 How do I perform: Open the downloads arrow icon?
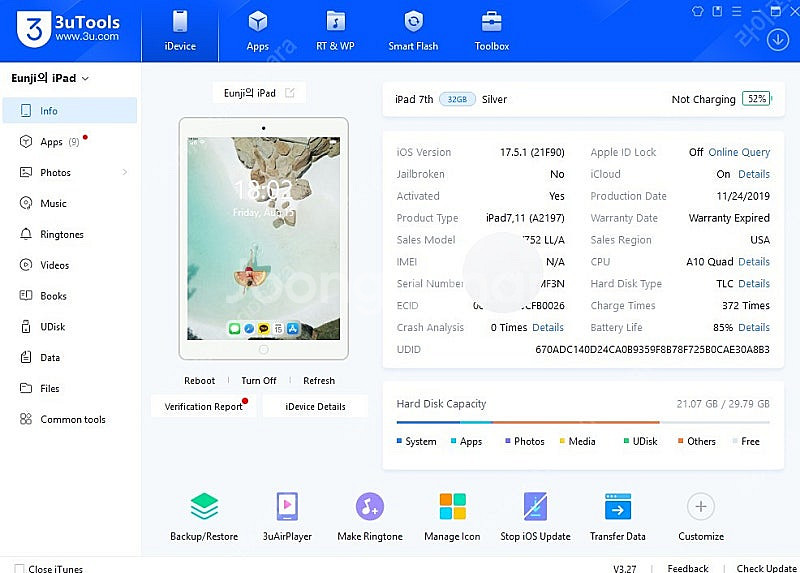click(x=778, y=40)
